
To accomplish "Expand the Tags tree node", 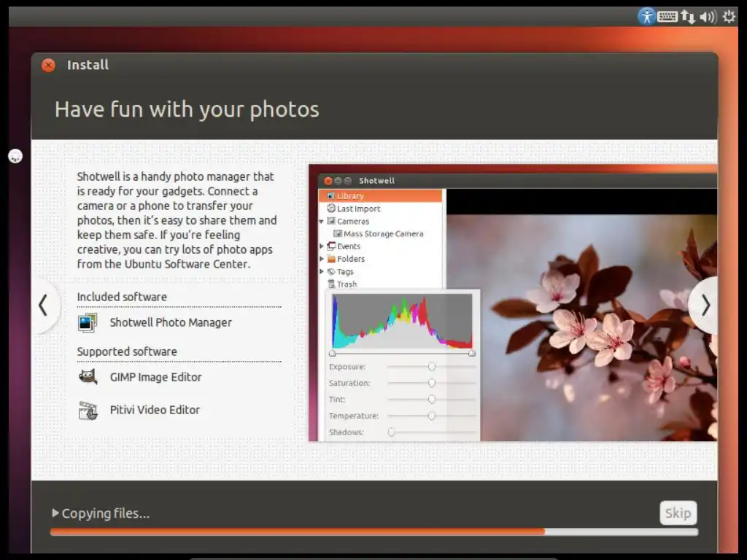I will [x=322, y=271].
